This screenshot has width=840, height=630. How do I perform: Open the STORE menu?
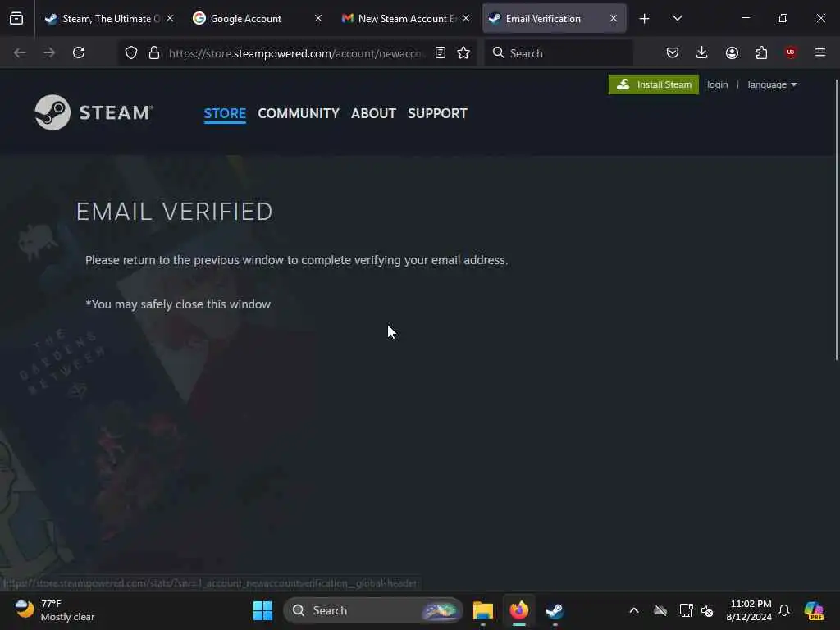pos(225,113)
